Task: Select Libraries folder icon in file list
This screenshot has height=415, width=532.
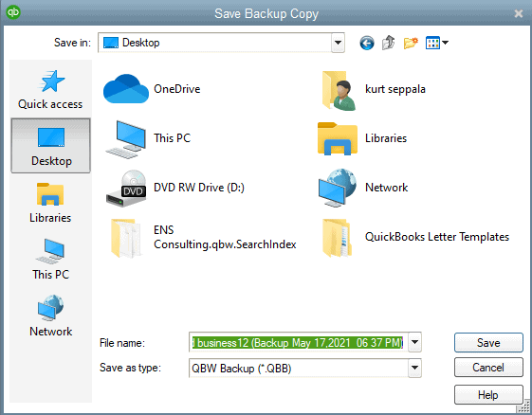Action: tap(338, 138)
